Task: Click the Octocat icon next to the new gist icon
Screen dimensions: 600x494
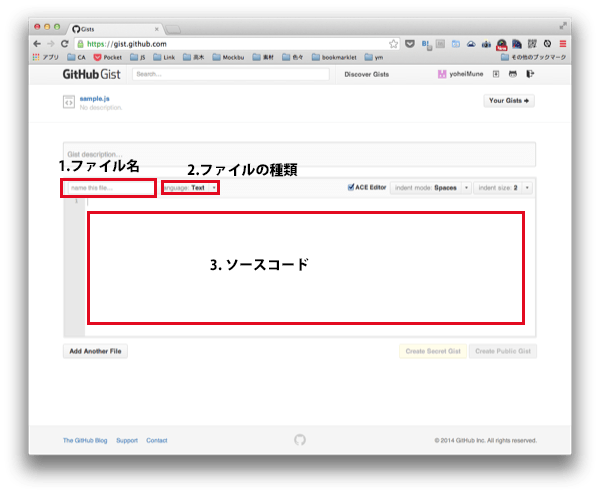Action: point(513,74)
